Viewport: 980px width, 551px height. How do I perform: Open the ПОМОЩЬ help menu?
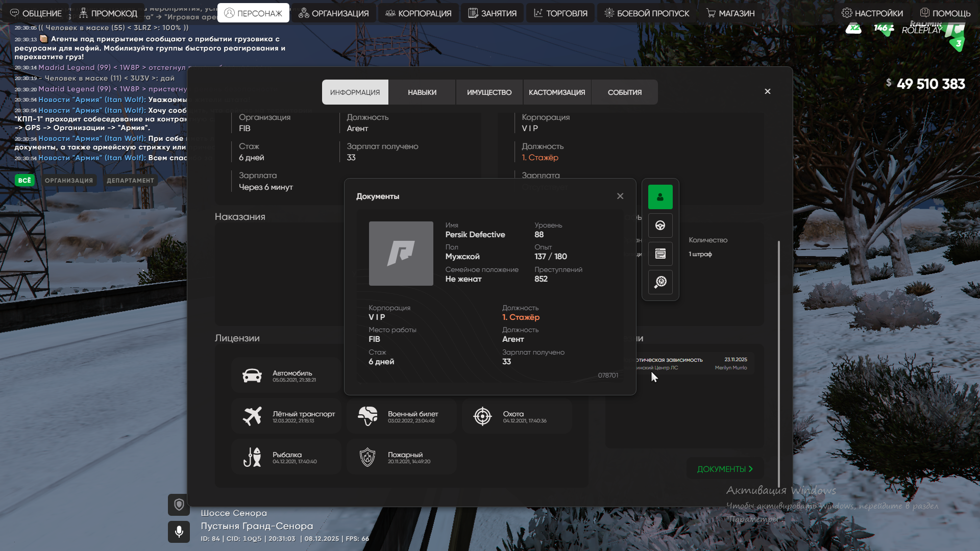[x=945, y=13]
